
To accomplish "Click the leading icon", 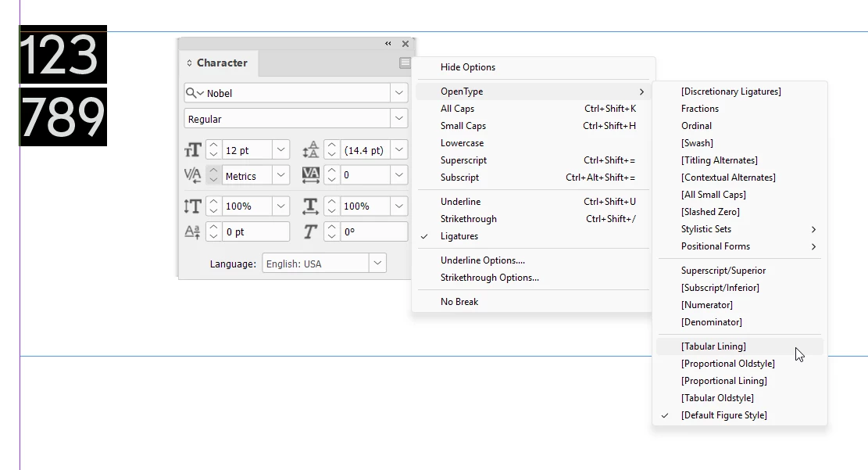I will click(310, 150).
